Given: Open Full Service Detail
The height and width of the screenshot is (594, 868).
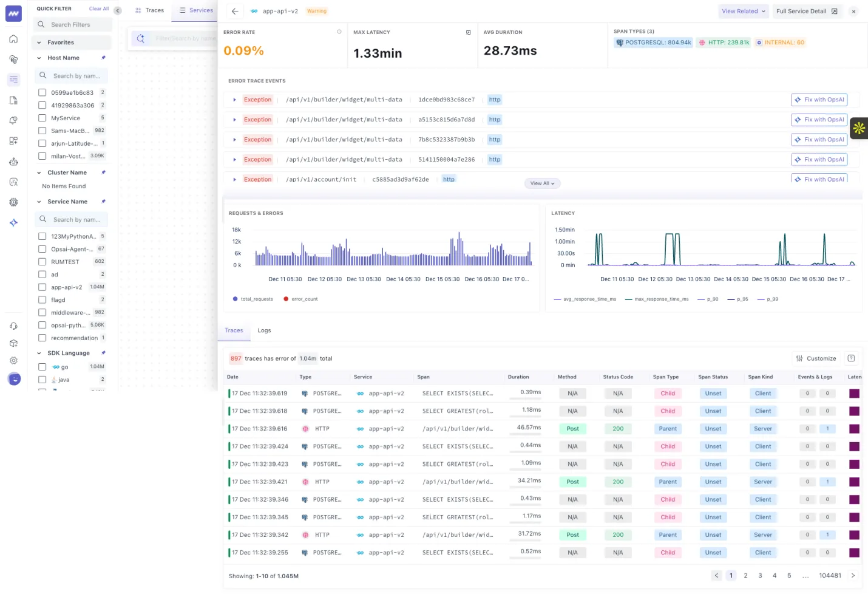Looking at the screenshot, I should 807,11.
